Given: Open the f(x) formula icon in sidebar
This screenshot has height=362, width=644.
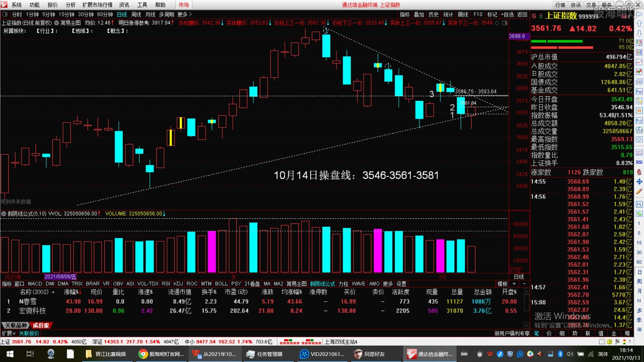Looking at the screenshot, I should pos(639,130).
